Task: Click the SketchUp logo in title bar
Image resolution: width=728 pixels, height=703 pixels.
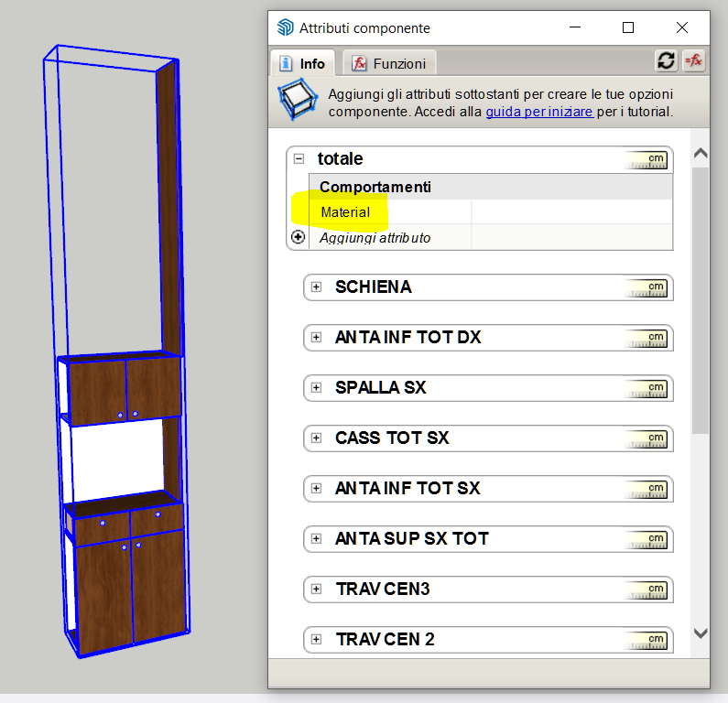Action: (285, 27)
